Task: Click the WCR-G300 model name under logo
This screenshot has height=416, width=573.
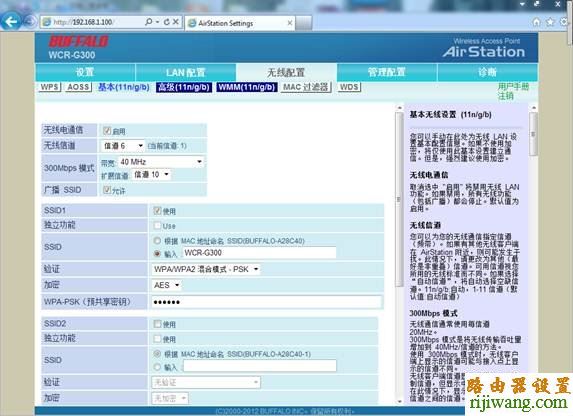Action: click(72, 55)
